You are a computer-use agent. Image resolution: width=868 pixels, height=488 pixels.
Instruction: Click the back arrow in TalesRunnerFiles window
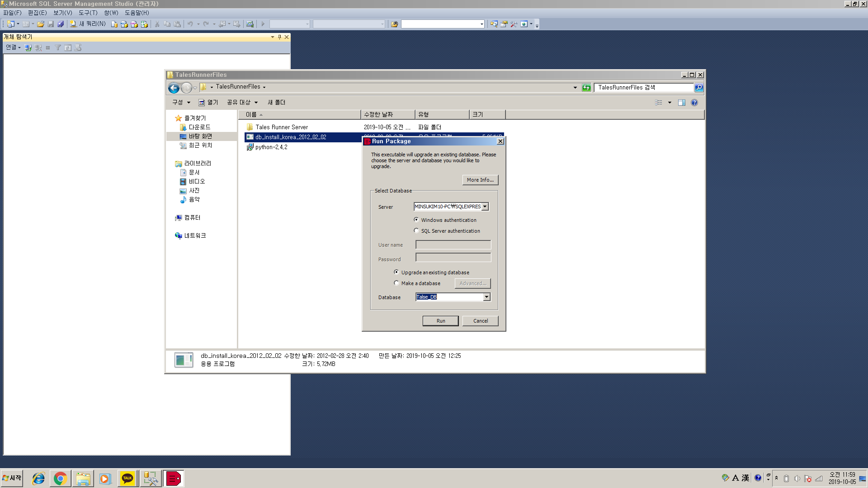click(174, 88)
